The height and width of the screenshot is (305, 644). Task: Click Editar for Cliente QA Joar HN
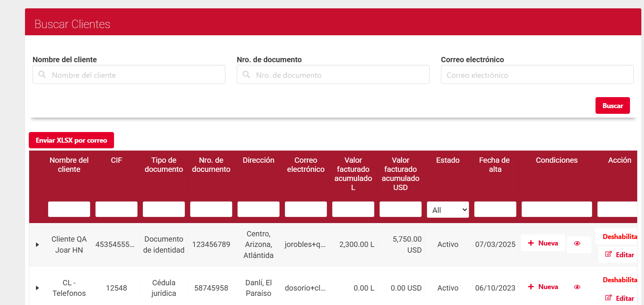[619, 255]
